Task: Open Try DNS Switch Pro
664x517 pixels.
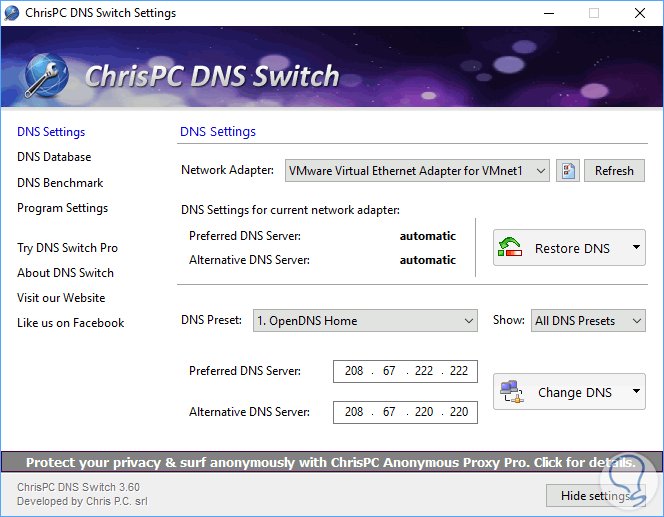Action: [67, 248]
